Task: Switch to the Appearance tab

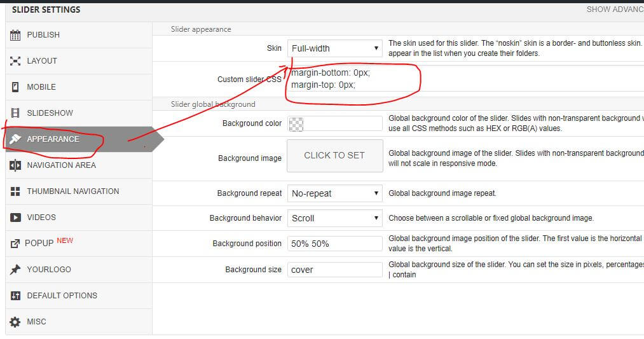Action: pyautogui.click(x=53, y=139)
